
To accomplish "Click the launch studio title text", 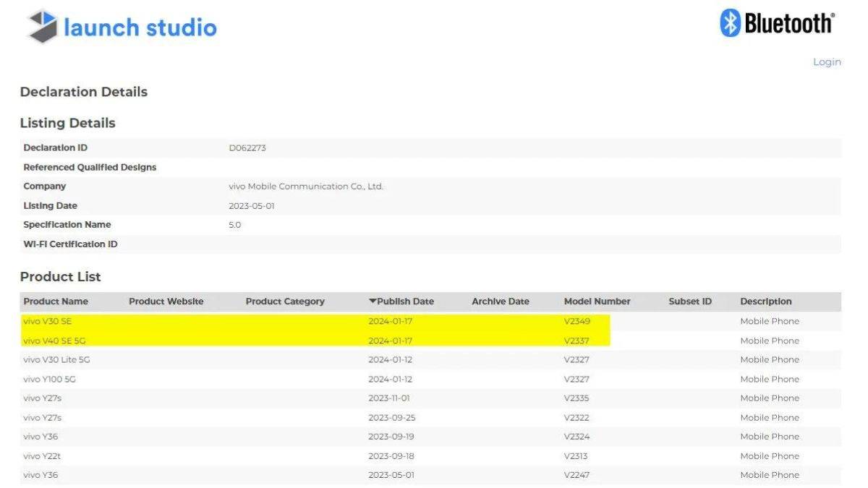I will coord(140,27).
